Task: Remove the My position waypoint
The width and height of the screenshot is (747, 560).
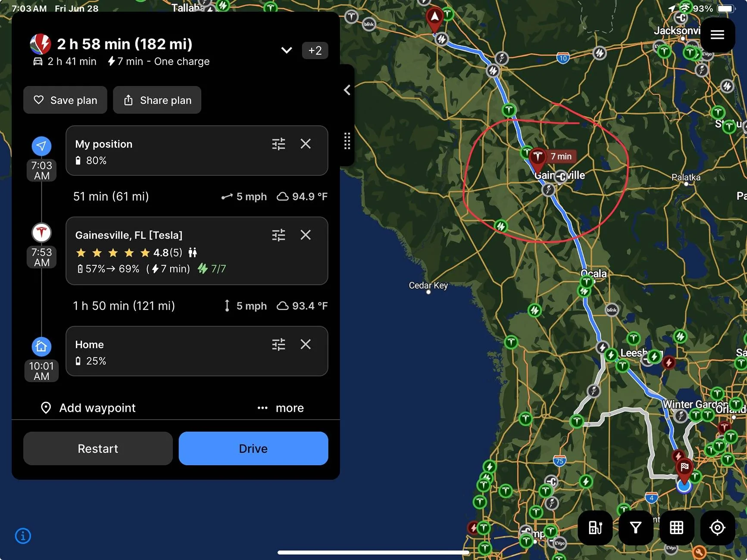Action: tap(306, 144)
